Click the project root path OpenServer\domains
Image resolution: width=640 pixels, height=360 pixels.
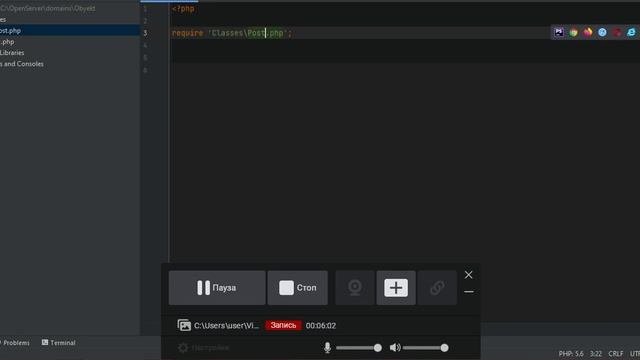pyautogui.click(x=49, y=8)
